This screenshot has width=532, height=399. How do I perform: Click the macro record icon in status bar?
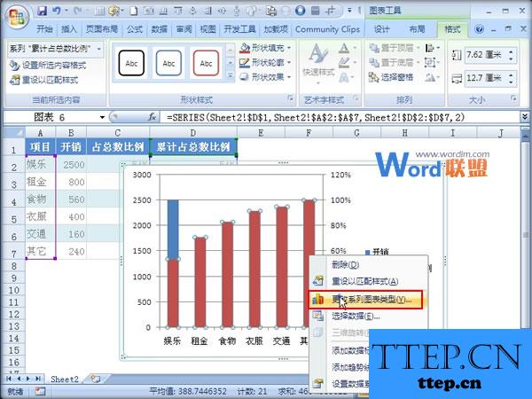click(40, 391)
